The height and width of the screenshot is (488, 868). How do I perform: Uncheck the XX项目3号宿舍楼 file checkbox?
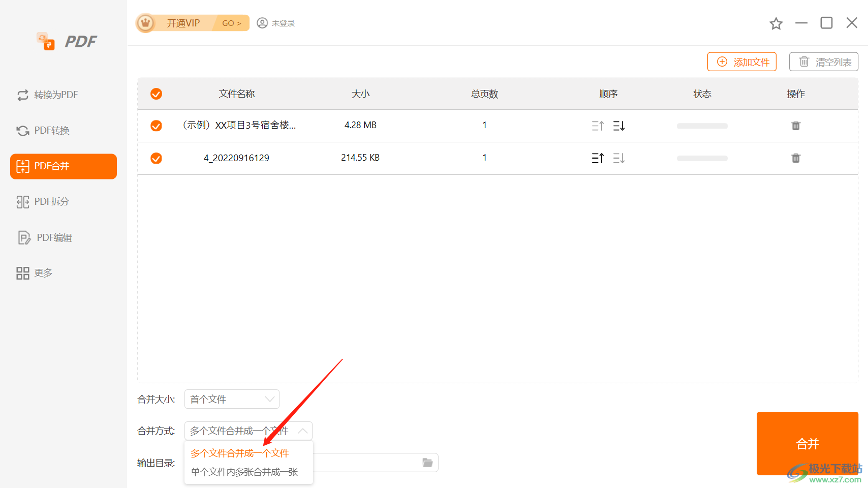[x=156, y=126]
